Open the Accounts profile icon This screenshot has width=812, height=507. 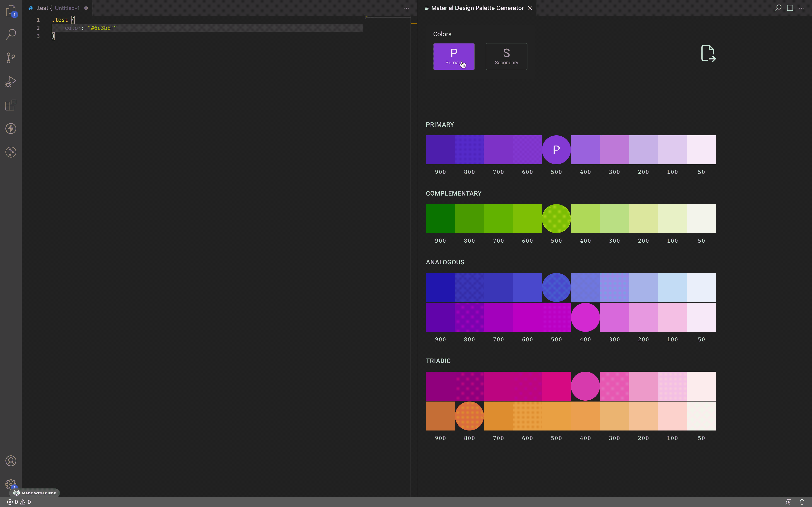11,461
